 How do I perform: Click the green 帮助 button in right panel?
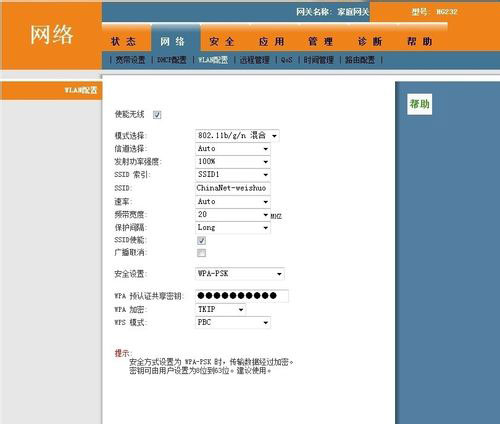tap(419, 104)
